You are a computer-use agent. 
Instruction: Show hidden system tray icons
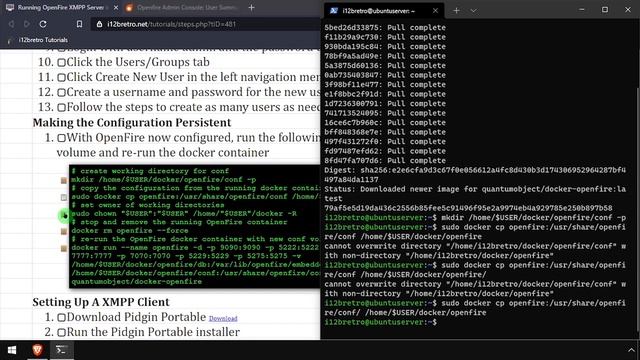pos(631,350)
